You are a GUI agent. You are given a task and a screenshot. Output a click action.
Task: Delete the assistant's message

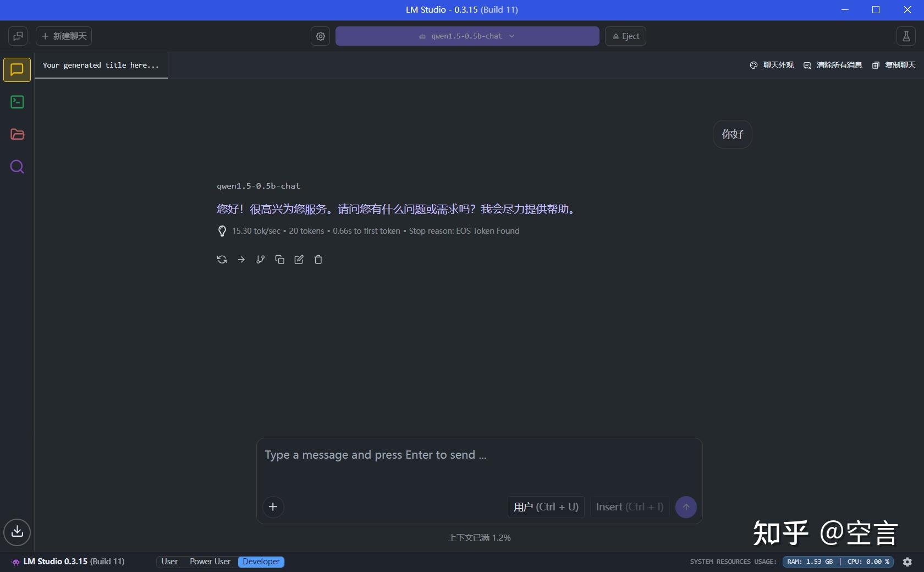pos(318,260)
